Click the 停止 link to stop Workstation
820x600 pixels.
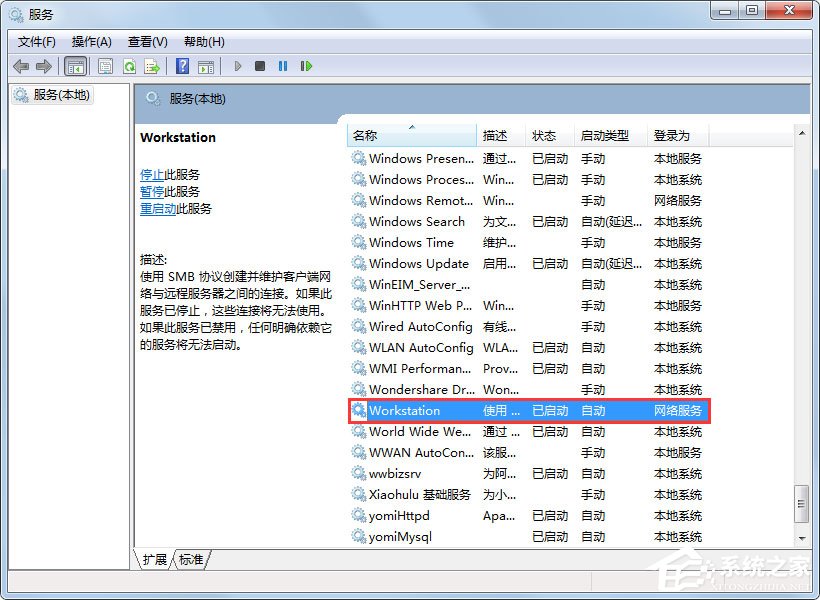coord(152,173)
